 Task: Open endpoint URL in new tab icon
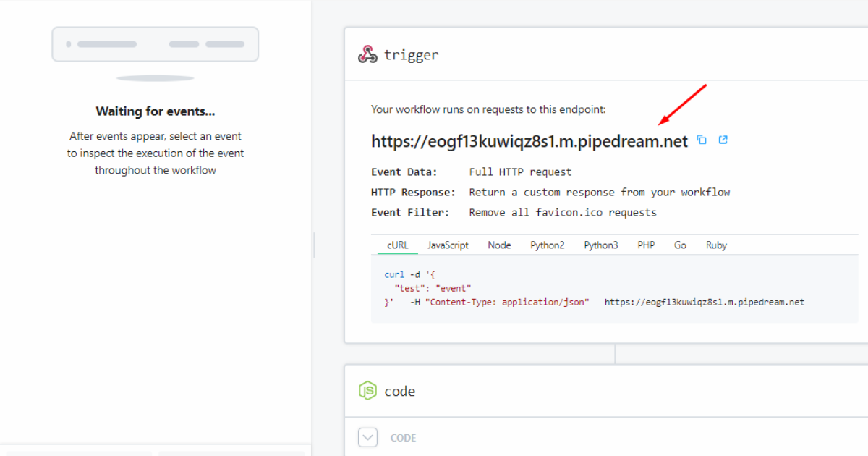pyautogui.click(x=723, y=140)
